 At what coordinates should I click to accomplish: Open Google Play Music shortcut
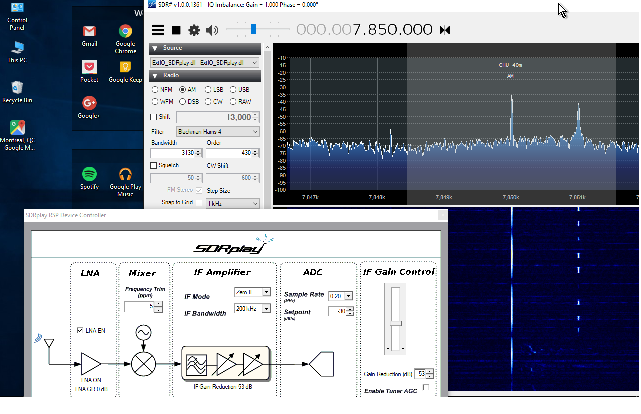click(x=125, y=182)
